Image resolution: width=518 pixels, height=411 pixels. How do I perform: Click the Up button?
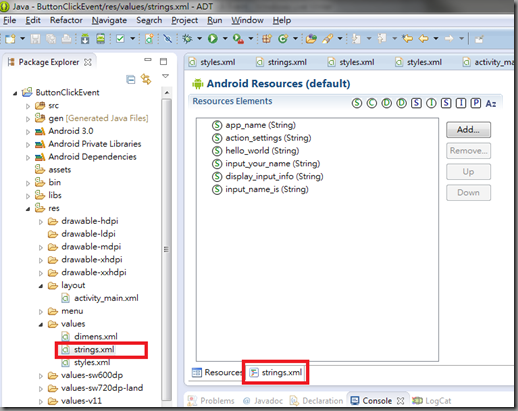(x=468, y=172)
